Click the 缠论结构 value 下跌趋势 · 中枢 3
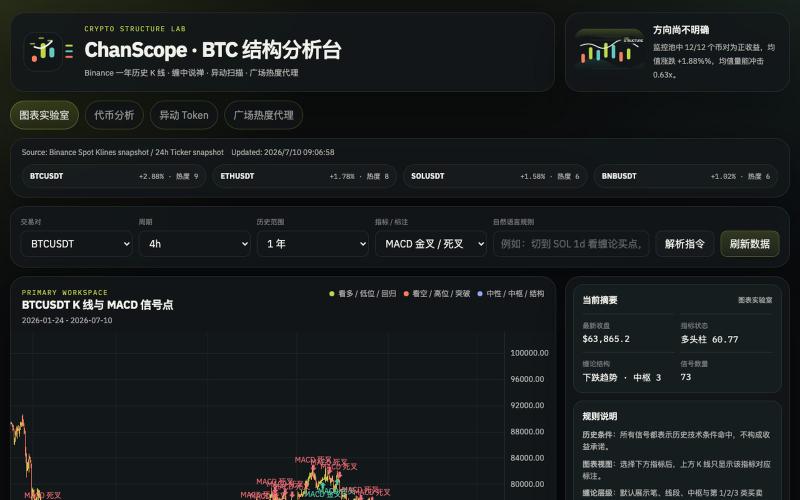800x500 pixels. click(621, 378)
